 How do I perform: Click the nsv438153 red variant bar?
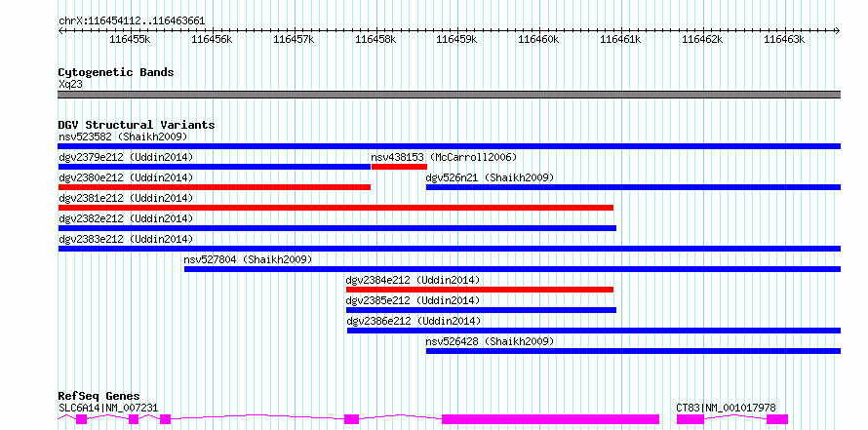(399, 167)
